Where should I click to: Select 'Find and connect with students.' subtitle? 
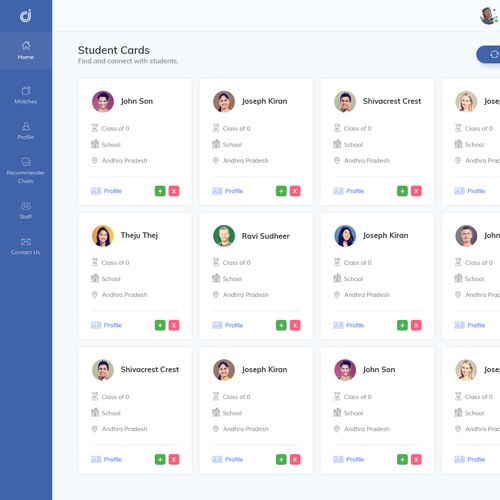pos(128,61)
